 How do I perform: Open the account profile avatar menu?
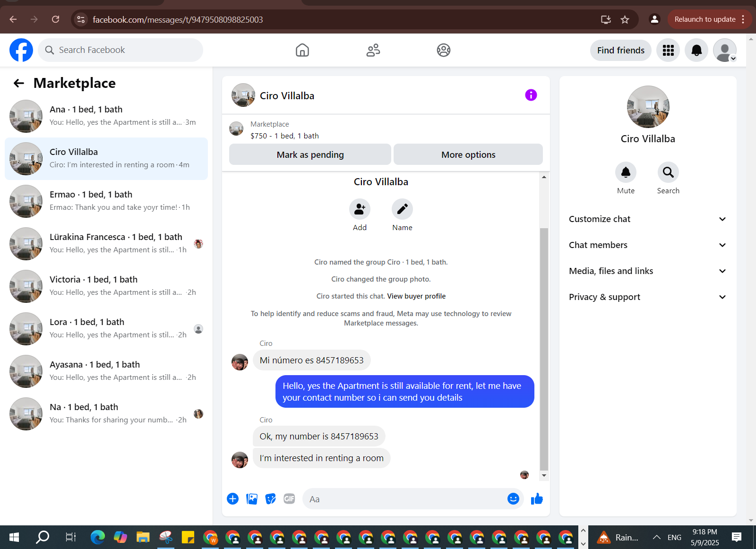pos(725,50)
